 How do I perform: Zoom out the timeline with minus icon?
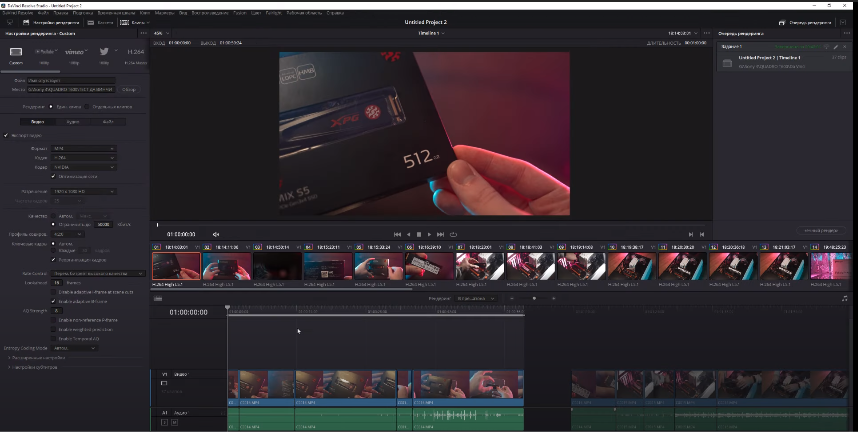[512, 298]
